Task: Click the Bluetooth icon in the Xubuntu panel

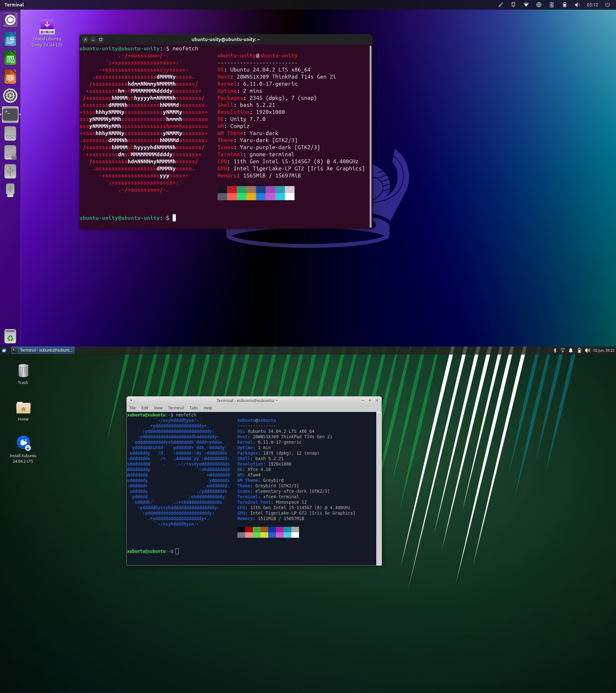Action: click(555, 350)
